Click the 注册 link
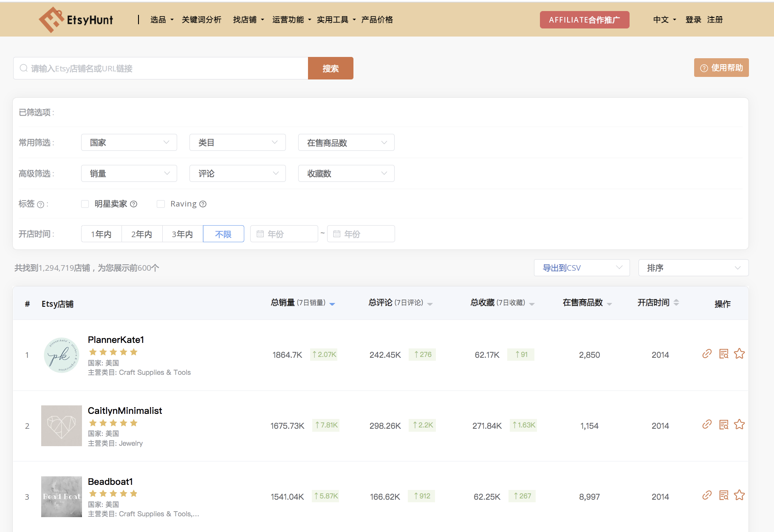Screen dimensions: 774x532 click(x=715, y=20)
